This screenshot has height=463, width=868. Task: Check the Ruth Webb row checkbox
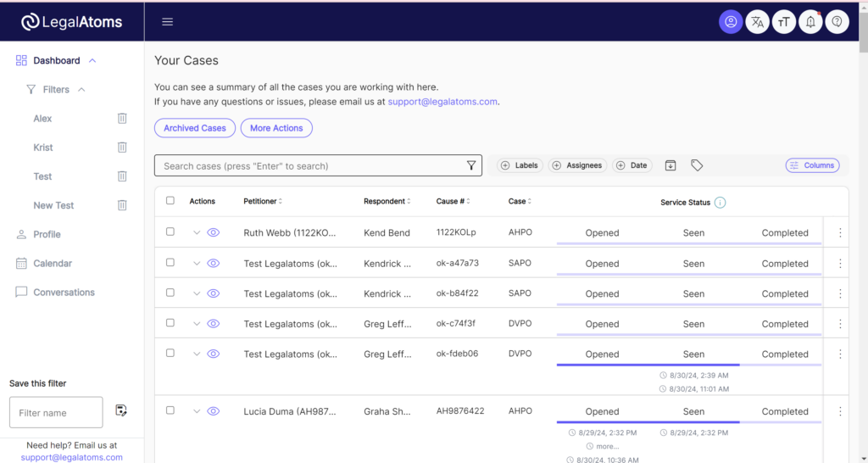tap(170, 231)
